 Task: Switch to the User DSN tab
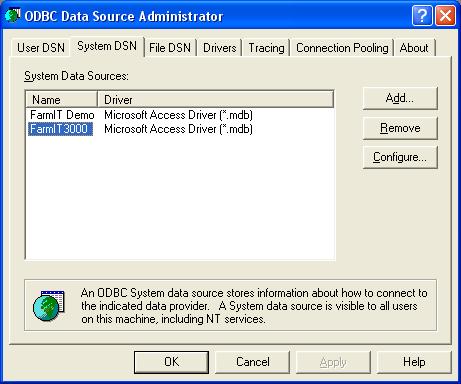pyautogui.click(x=41, y=48)
